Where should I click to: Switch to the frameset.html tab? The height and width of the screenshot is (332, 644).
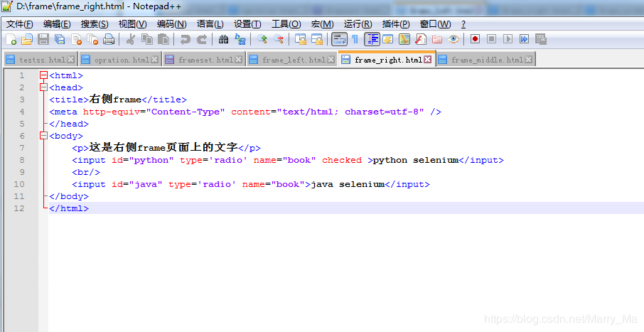point(204,60)
